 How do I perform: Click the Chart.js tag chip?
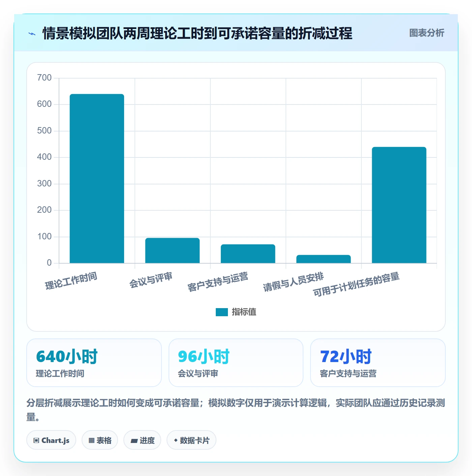pos(51,440)
